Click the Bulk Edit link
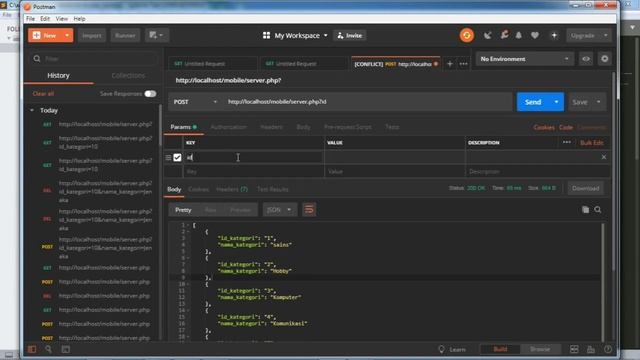 (x=592, y=142)
